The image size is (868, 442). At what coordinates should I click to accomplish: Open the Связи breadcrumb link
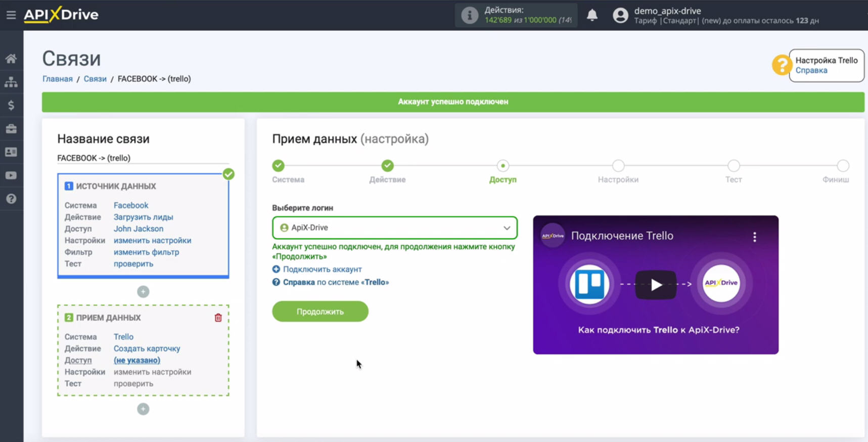[95, 79]
